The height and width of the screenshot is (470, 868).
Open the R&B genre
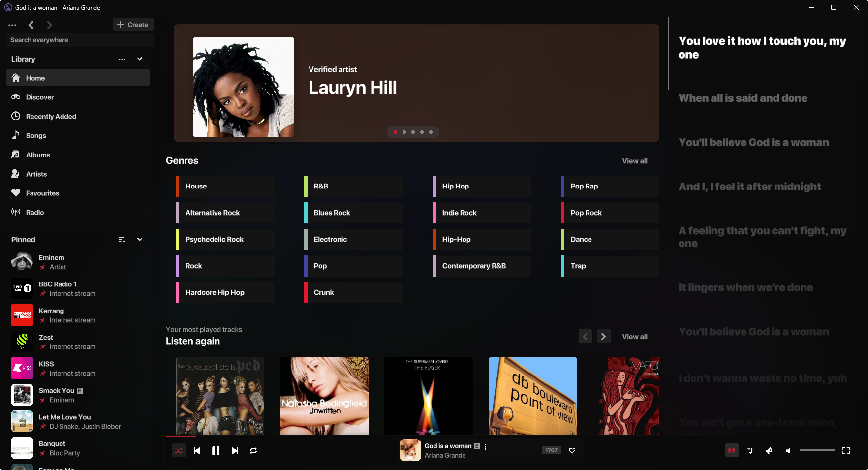(x=353, y=186)
